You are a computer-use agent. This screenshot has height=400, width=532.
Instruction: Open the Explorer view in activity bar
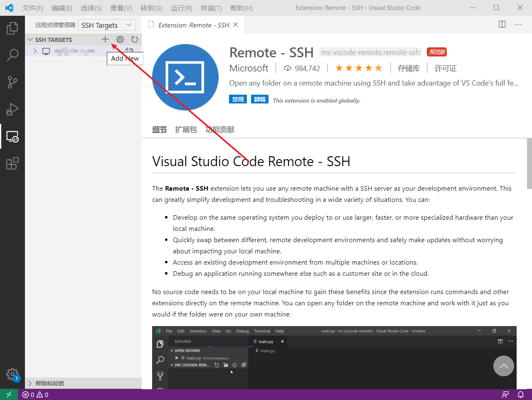(12, 28)
